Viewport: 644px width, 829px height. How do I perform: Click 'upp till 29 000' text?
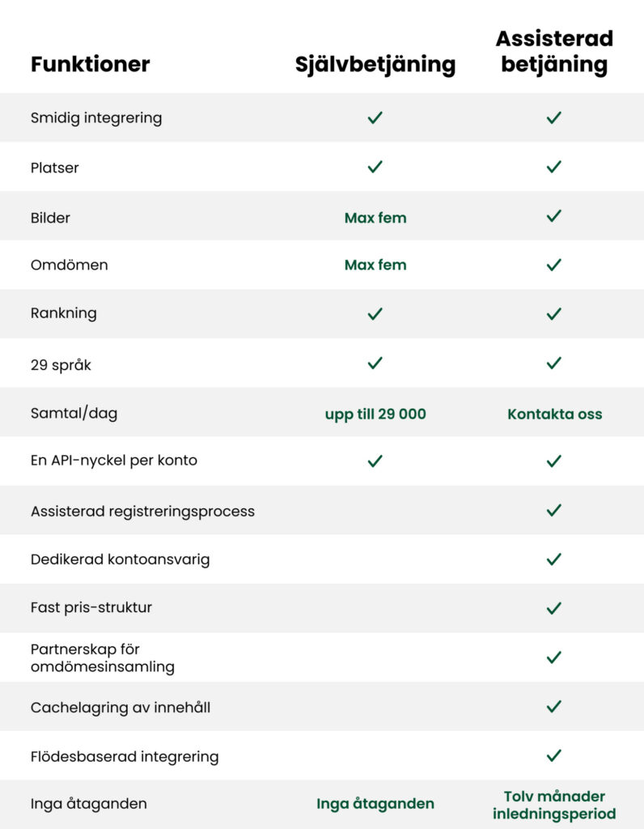(x=375, y=414)
